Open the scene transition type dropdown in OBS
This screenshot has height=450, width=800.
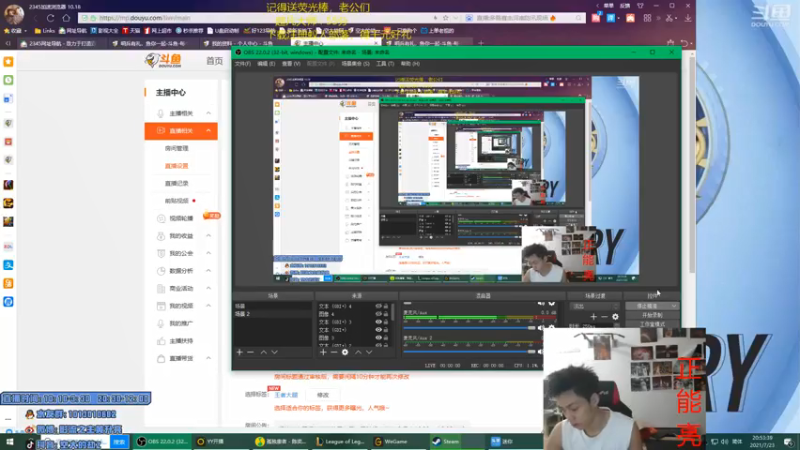[x=595, y=307]
